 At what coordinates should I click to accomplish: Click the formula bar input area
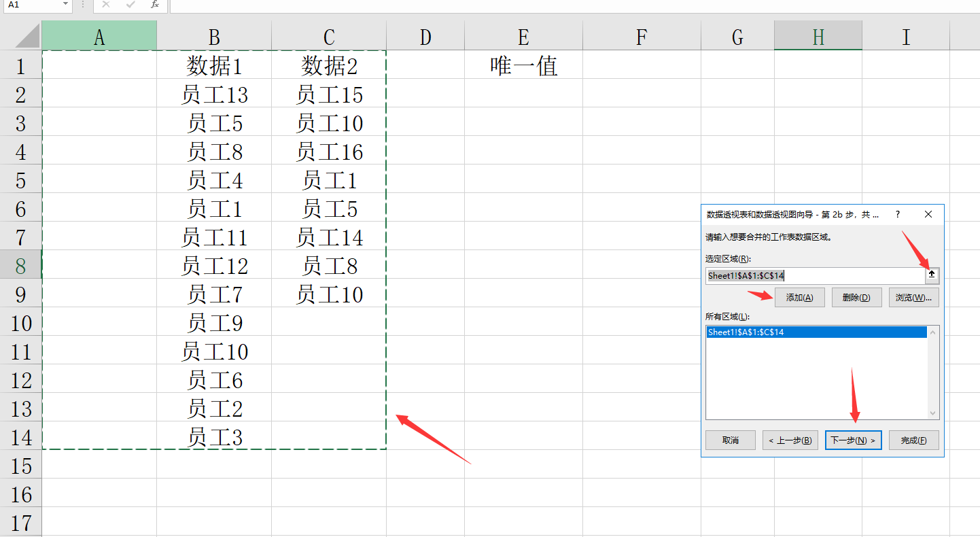pyautogui.click(x=574, y=5)
